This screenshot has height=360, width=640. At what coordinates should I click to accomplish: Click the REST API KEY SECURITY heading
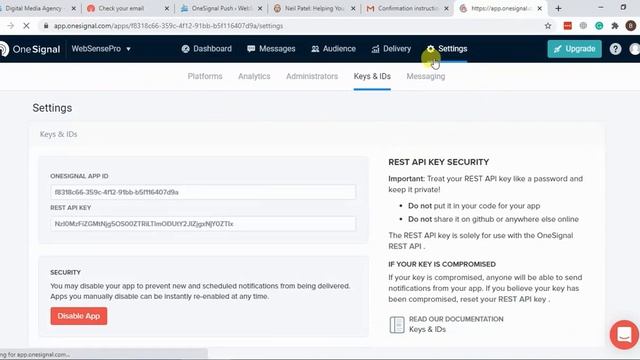[438, 162]
